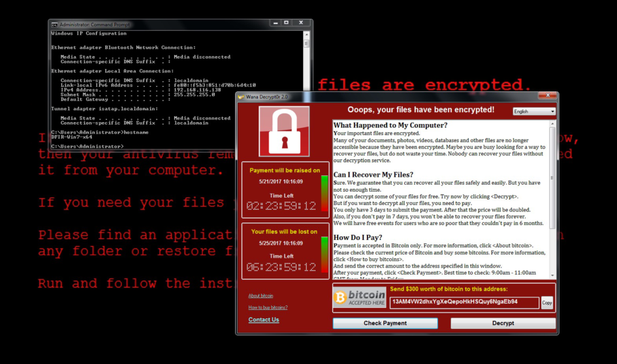Click the bitcoin address text field

464,302
